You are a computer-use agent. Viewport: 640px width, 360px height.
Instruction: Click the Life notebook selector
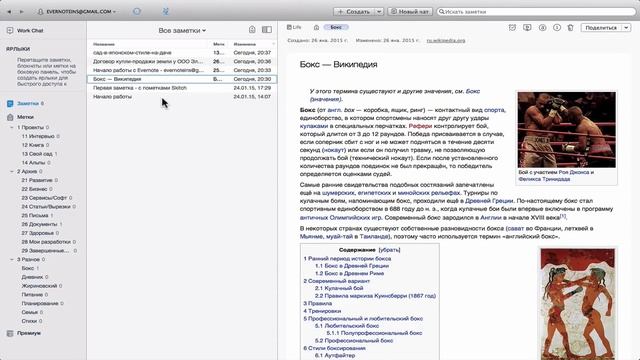[294, 27]
